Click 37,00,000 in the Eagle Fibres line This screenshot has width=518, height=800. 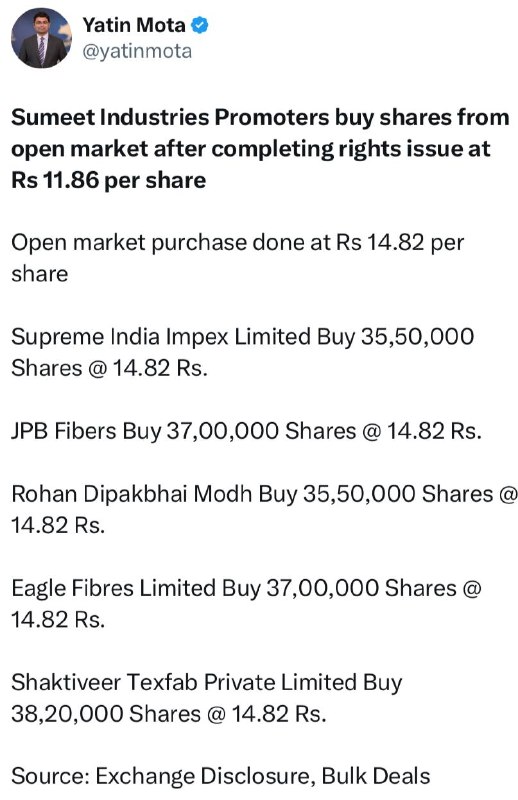(323, 588)
